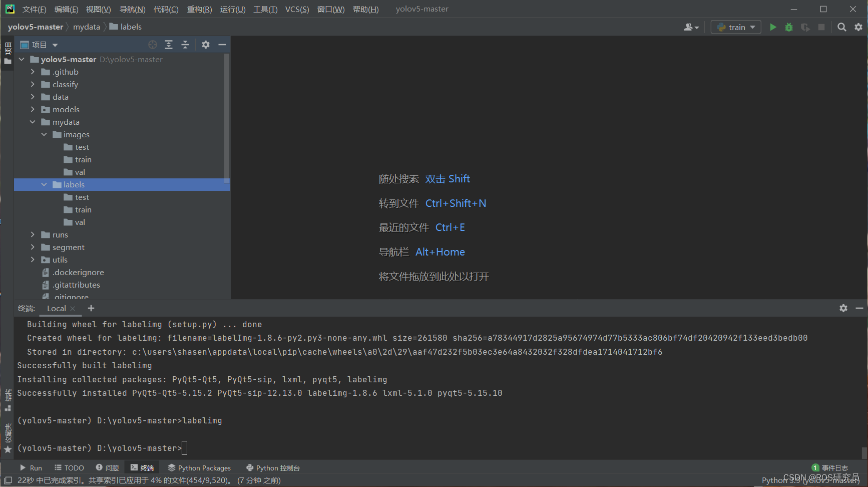
Task: Open the 编辑(E) menu
Action: click(66, 9)
